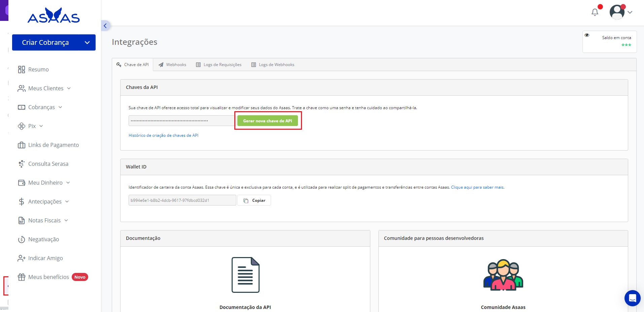Open Histórico de criação de chaves link
Viewport: 644px width, 312px height.
coord(163,135)
